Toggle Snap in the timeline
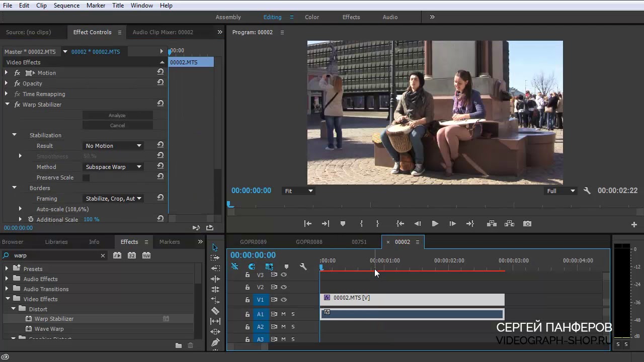Viewport: 644px width, 362px height. click(x=252, y=266)
